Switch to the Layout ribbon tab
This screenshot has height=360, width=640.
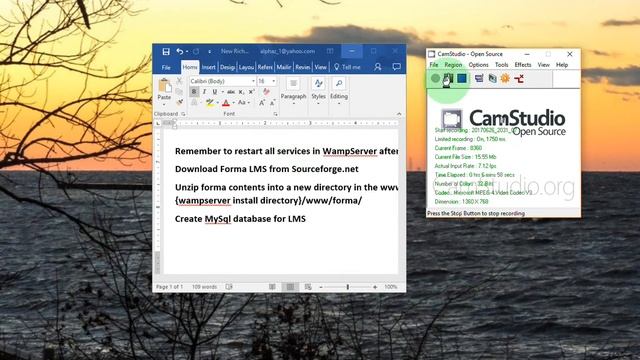click(x=246, y=67)
